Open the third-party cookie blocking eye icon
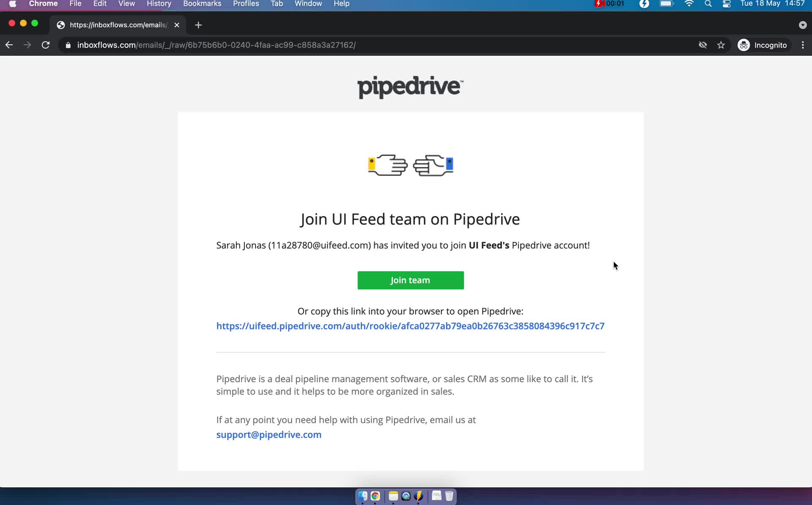 pyautogui.click(x=703, y=45)
